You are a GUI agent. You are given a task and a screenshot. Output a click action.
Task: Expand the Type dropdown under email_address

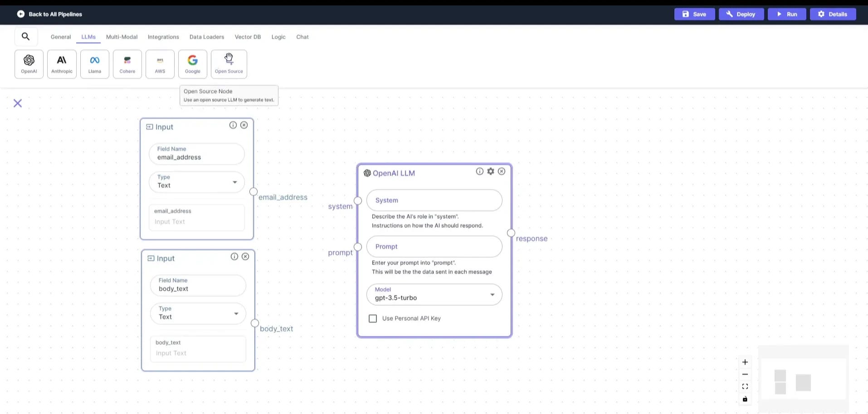point(234,182)
